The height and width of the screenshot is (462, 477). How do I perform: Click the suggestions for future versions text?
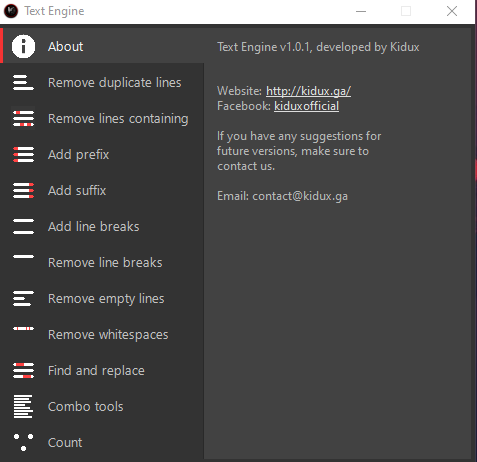[x=299, y=151]
